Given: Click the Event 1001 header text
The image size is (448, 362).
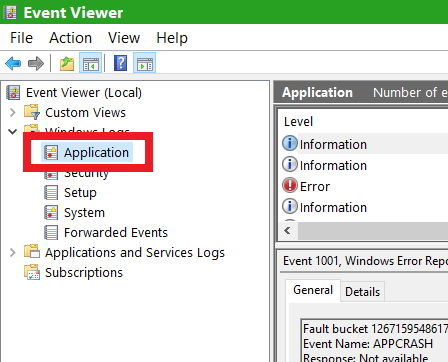Looking at the screenshot, I should click(365, 261).
